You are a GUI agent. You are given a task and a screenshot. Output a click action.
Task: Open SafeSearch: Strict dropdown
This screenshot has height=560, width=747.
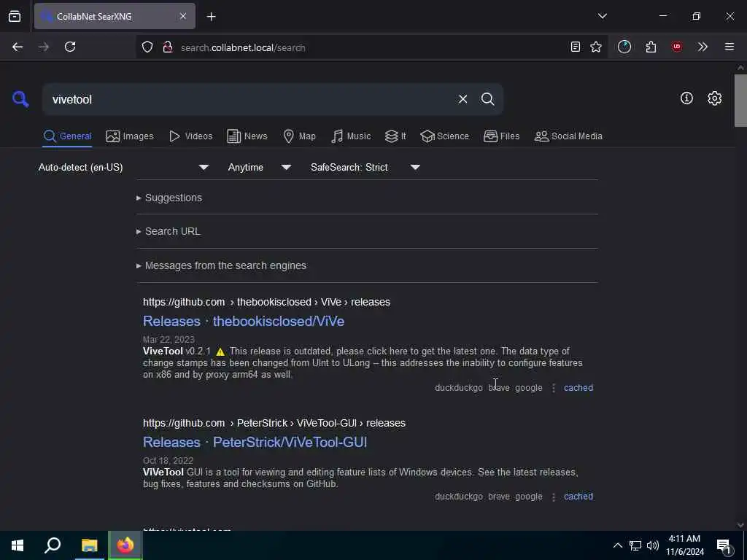pos(365,167)
